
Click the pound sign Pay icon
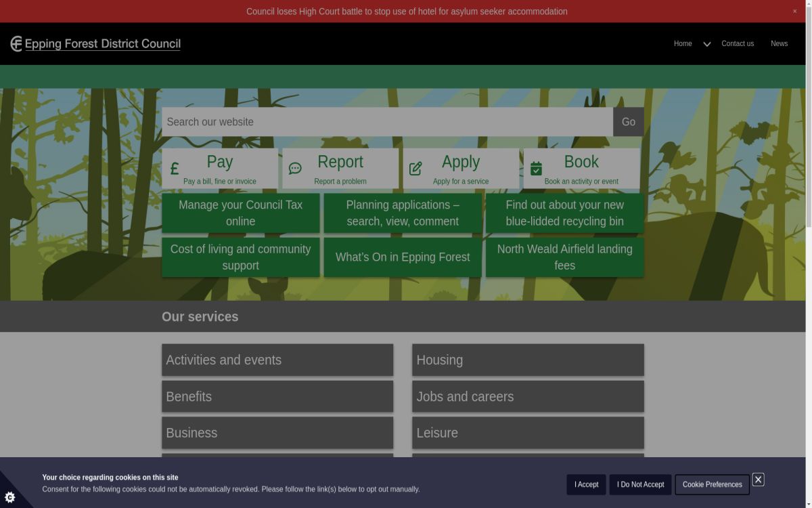pos(175,169)
